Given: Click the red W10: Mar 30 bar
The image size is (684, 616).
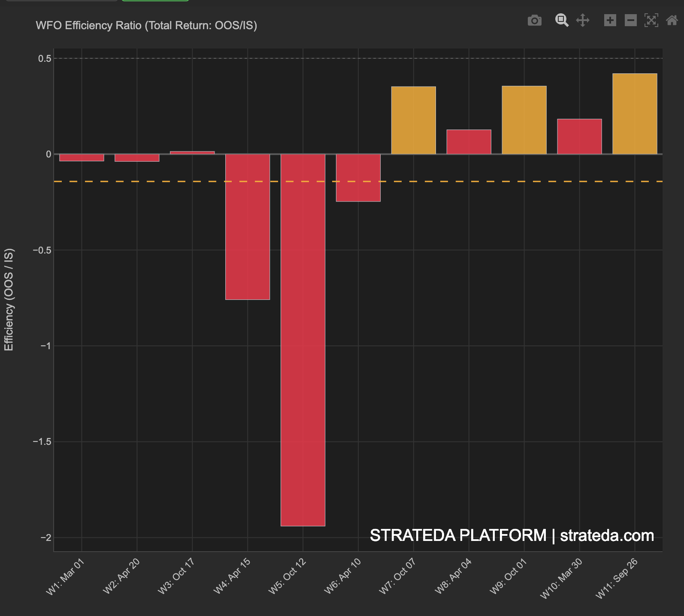Looking at the screenshot, I should point(579,136).
